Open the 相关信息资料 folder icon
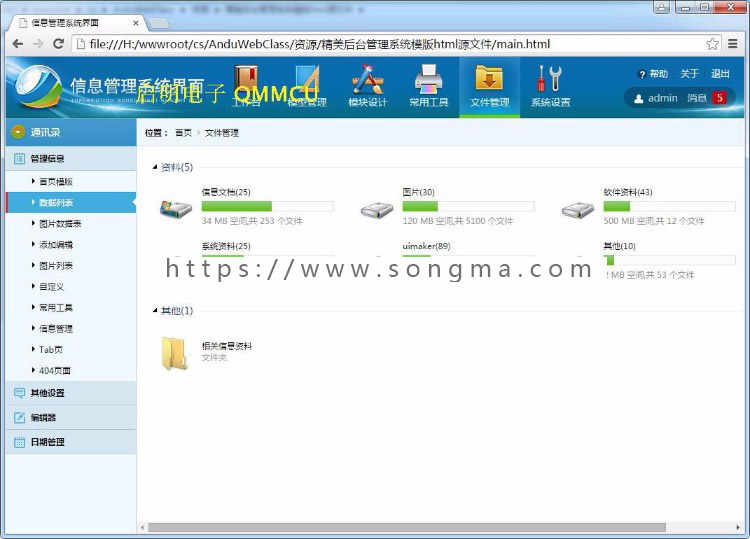Viewport: 750px width, 539px height. (174, 353)
